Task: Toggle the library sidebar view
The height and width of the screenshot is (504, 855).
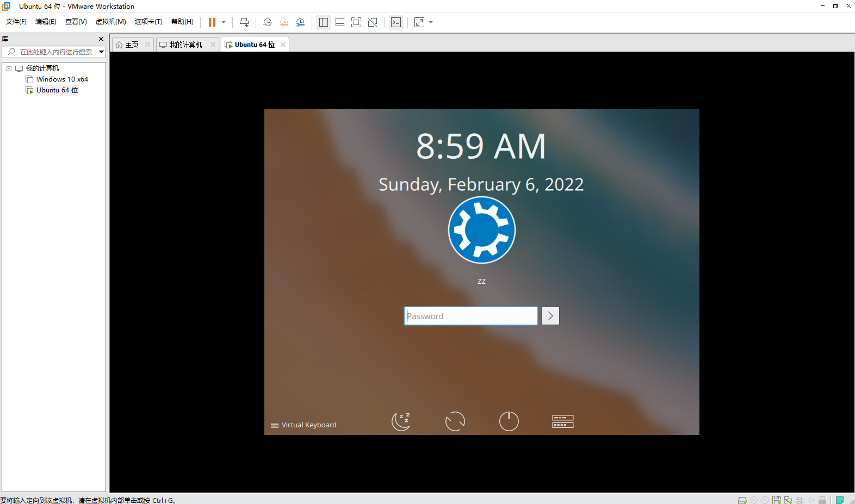Action: coord(324,22)
